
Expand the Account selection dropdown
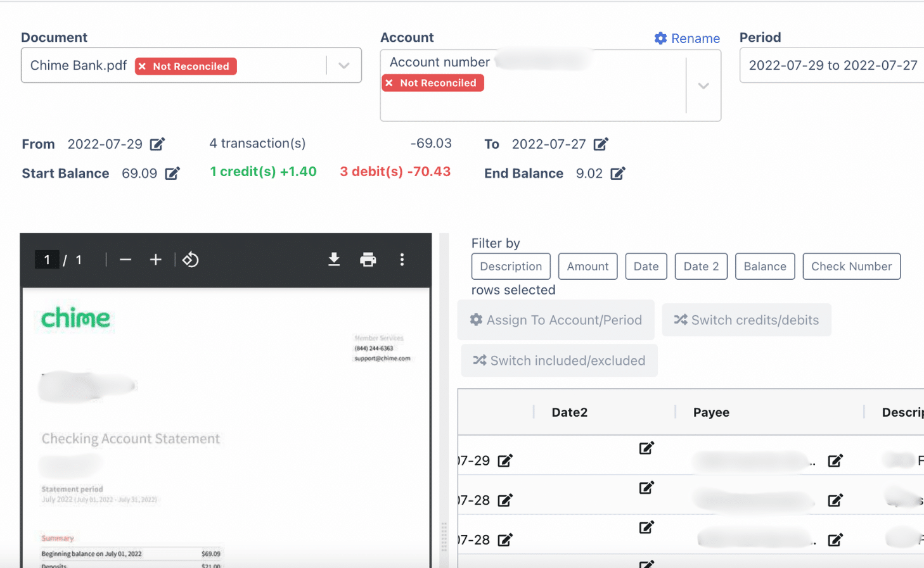point(703,86)
